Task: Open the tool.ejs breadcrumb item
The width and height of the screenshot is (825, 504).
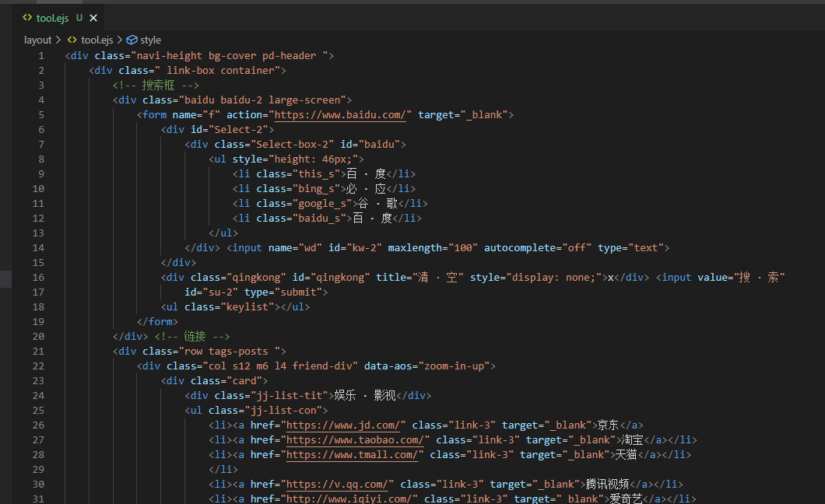Action: point(97,40)
